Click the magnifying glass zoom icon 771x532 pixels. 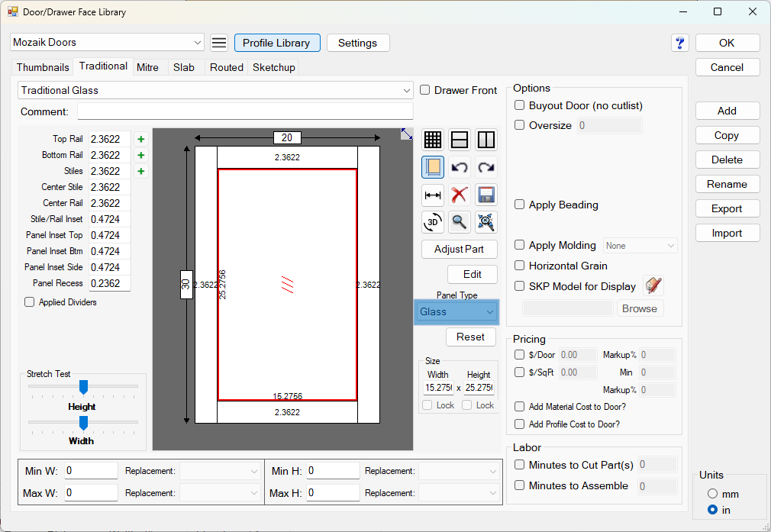(x=460, y=222)
